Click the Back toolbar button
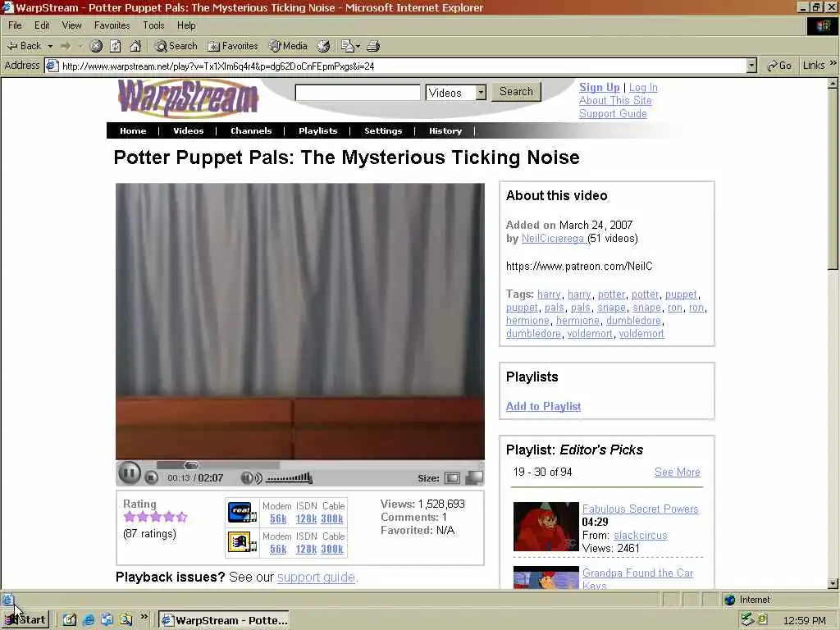Viewport: 840px width, 630px height. (24, 46)
